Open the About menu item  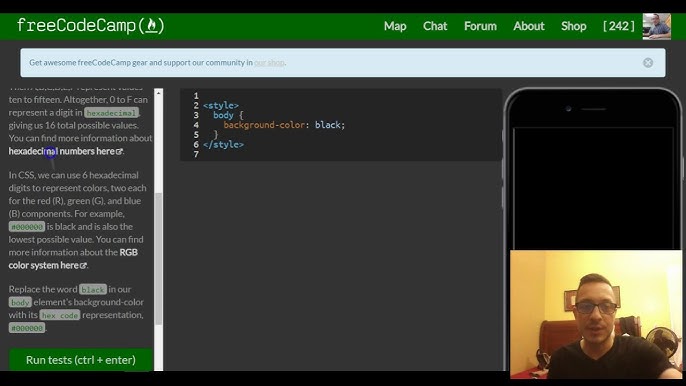pos(529,26)
